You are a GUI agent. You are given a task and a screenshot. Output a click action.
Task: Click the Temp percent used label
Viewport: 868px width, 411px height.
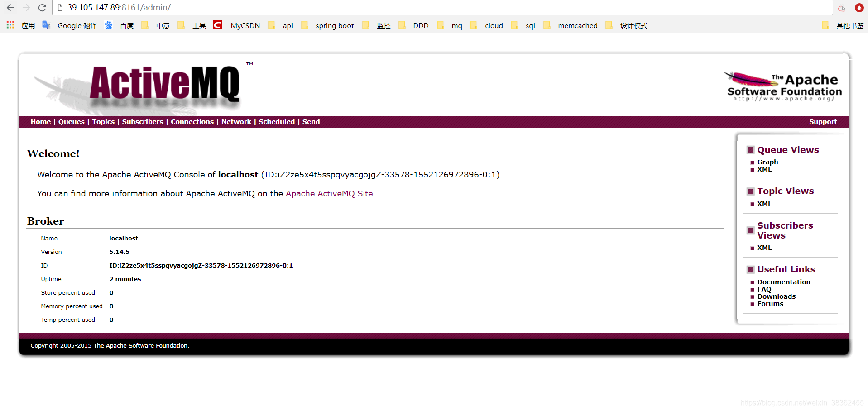pyautogui.click(x=68, y=320)
